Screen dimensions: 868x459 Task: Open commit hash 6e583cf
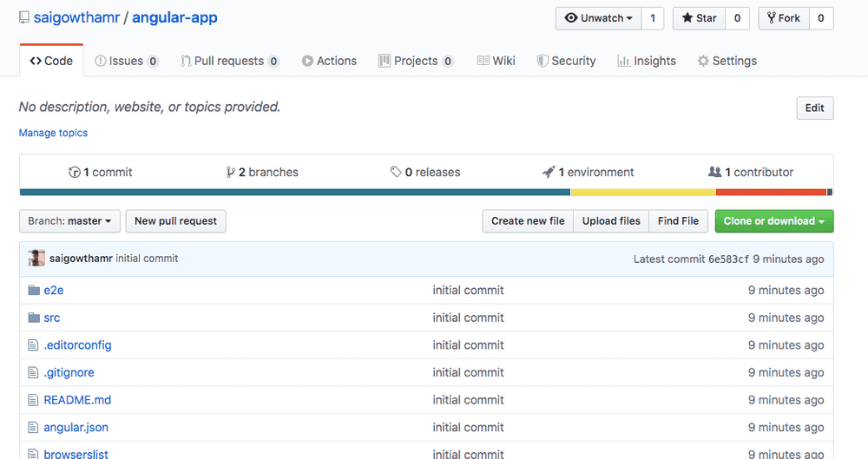click(x=728, y=259)
